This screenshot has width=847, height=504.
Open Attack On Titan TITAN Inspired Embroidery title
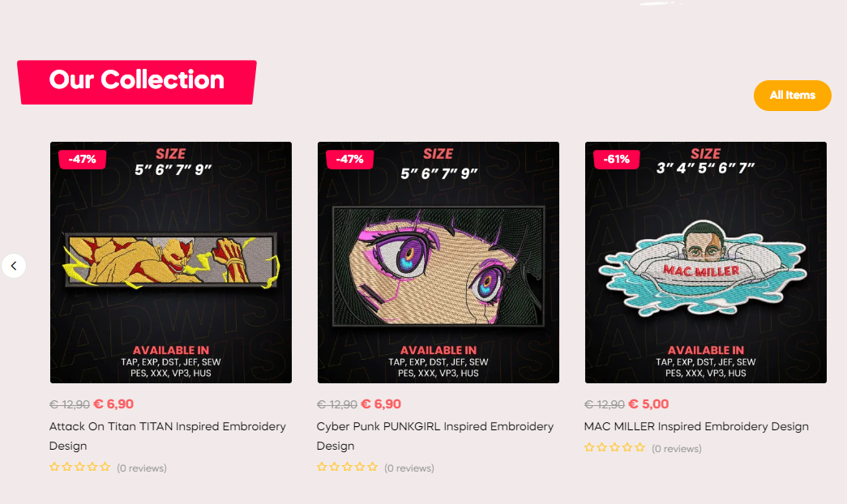tap(168, 436)
